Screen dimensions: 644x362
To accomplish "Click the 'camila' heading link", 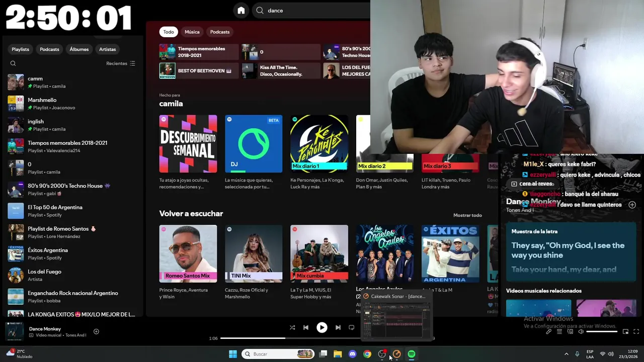I will point(171,104).
